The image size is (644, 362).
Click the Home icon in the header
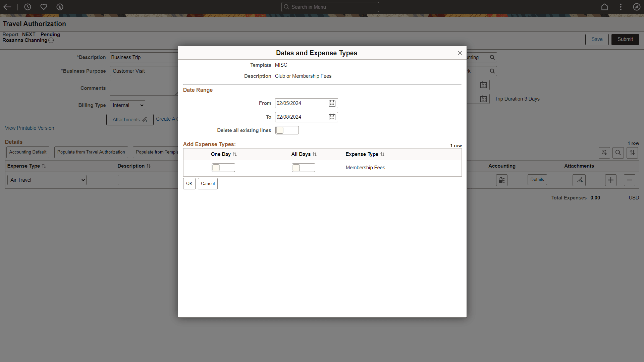coord(604,7)
